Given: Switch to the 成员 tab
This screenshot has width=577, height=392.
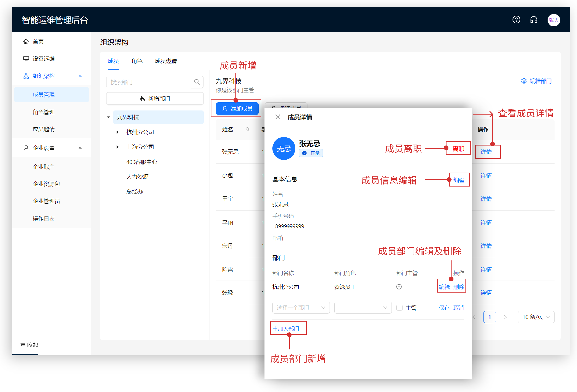Looking at the screenshot, I should pos(113,61).
